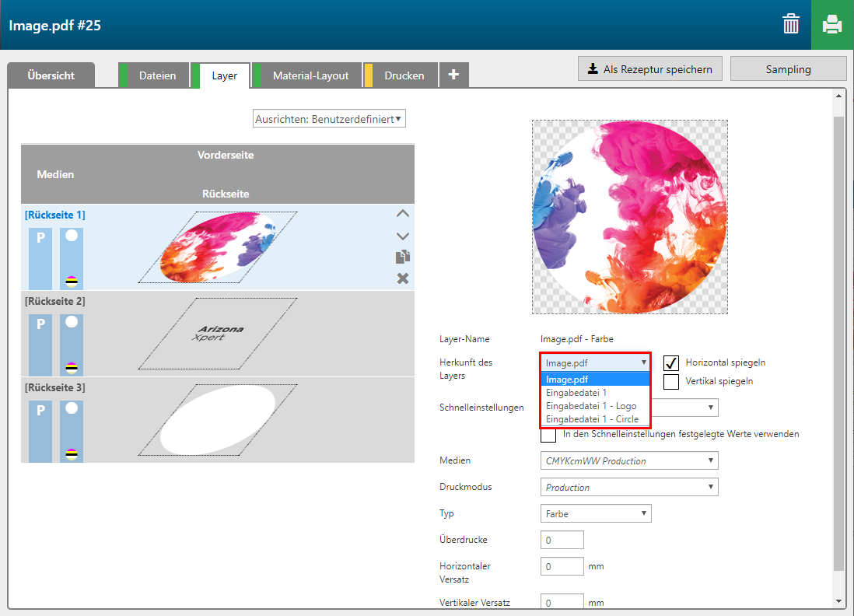
Task: Click the Vorderseite header
Action: click(226, 155)
